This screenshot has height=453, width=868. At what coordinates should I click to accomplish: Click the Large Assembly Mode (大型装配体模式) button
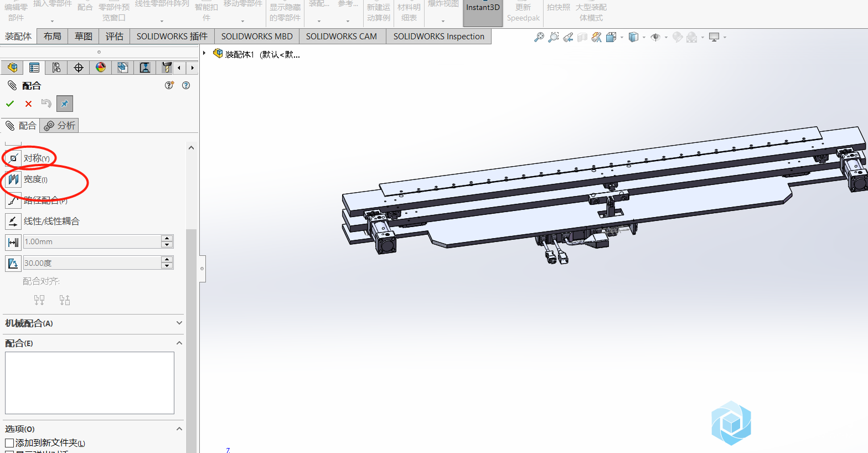coord(591,12)
